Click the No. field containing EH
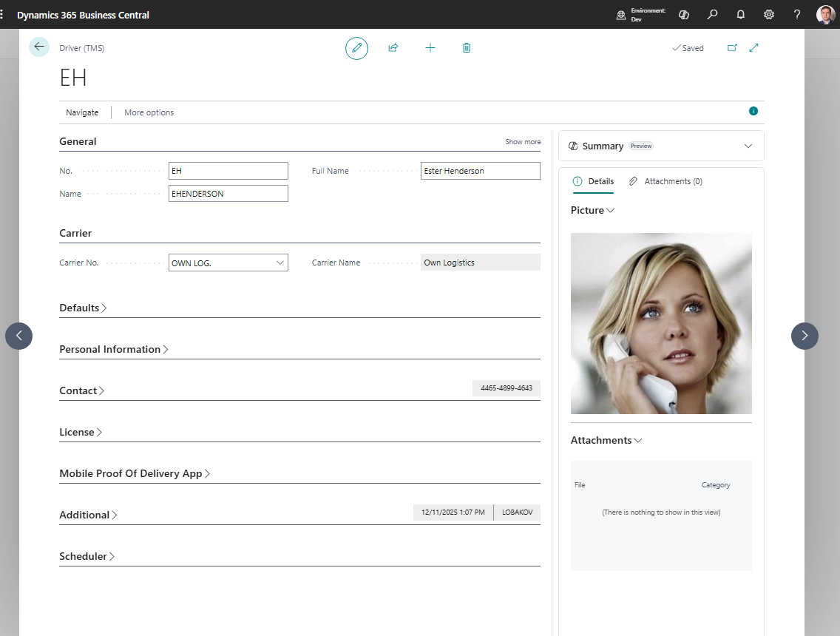 (x=228, y=171)
